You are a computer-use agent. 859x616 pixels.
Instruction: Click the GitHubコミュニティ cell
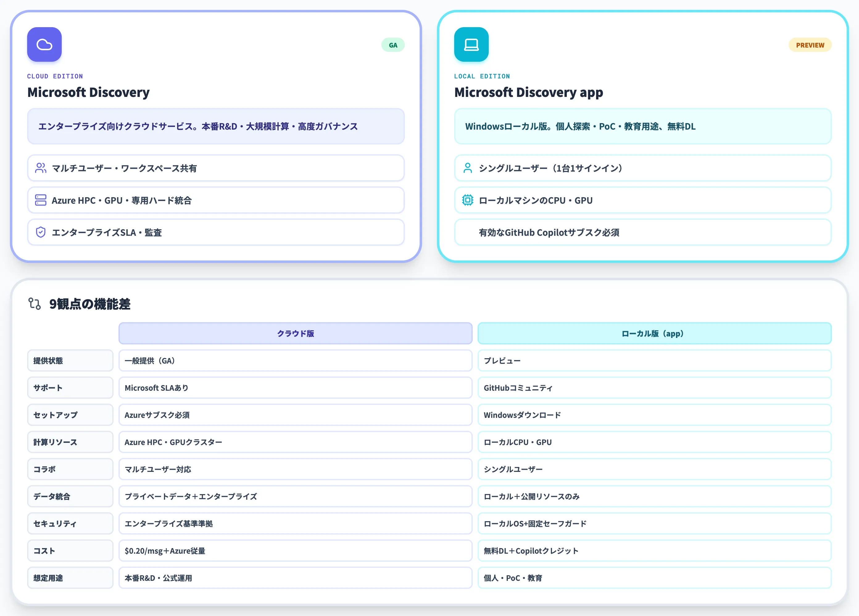point(654,388)
